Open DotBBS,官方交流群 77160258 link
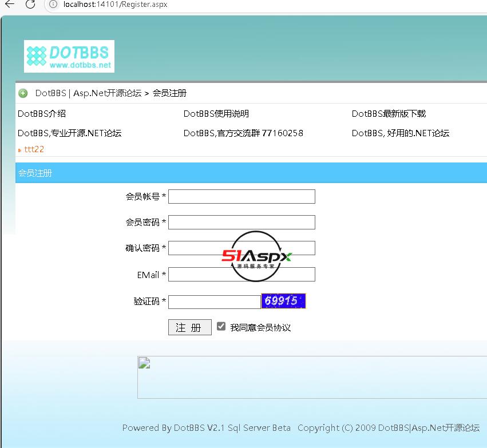The image size is (487, 448). click(x=243, y=133)
